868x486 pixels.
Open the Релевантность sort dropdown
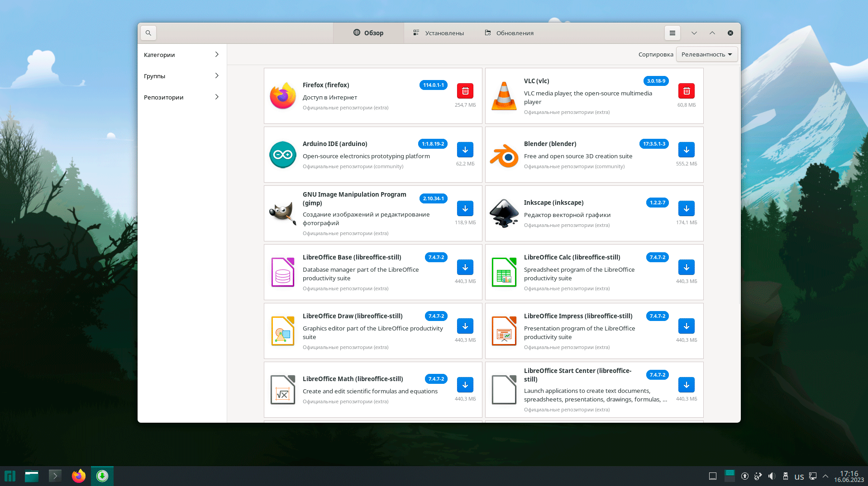[x=707, y=54]
